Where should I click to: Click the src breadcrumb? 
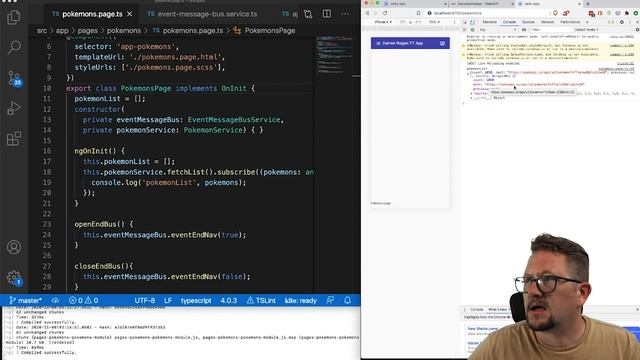[42, 31]
